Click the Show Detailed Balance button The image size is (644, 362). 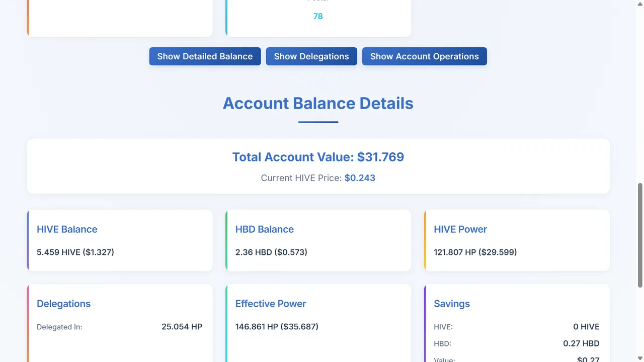pyautogui.click(x=205, y=56)
